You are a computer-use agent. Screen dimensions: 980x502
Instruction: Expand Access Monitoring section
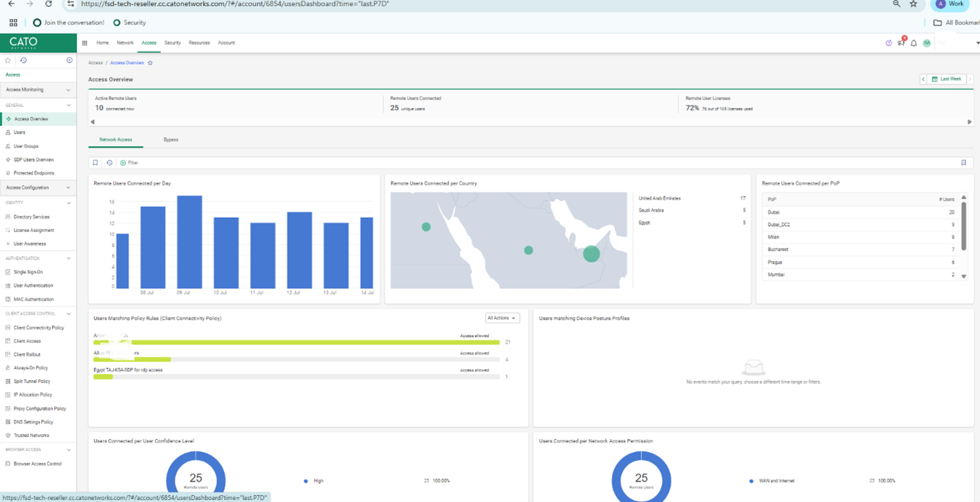pyautogui.click(x=38, y=90)
